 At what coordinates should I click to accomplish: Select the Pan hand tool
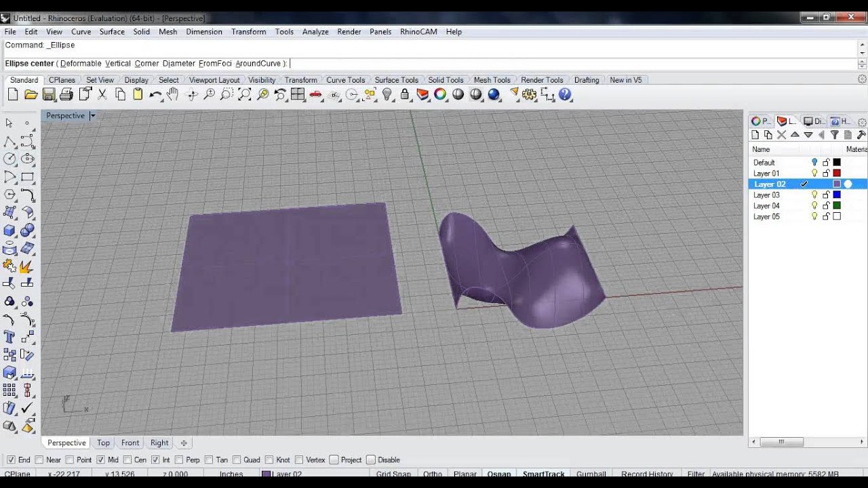(x=173, y=95)
